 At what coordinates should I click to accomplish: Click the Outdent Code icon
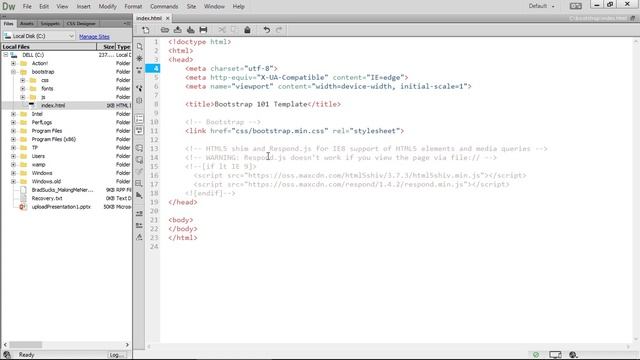point(140,225)
